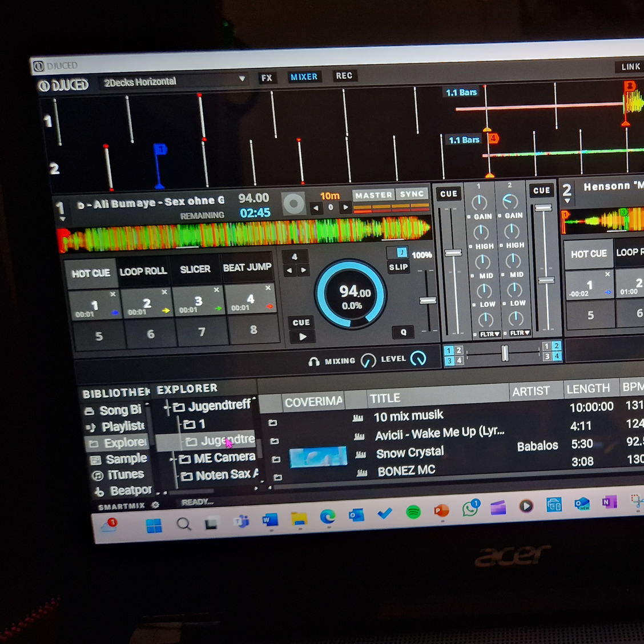Sort the list by TITLE column
The image size is (644, 644).
coord(437,396)
